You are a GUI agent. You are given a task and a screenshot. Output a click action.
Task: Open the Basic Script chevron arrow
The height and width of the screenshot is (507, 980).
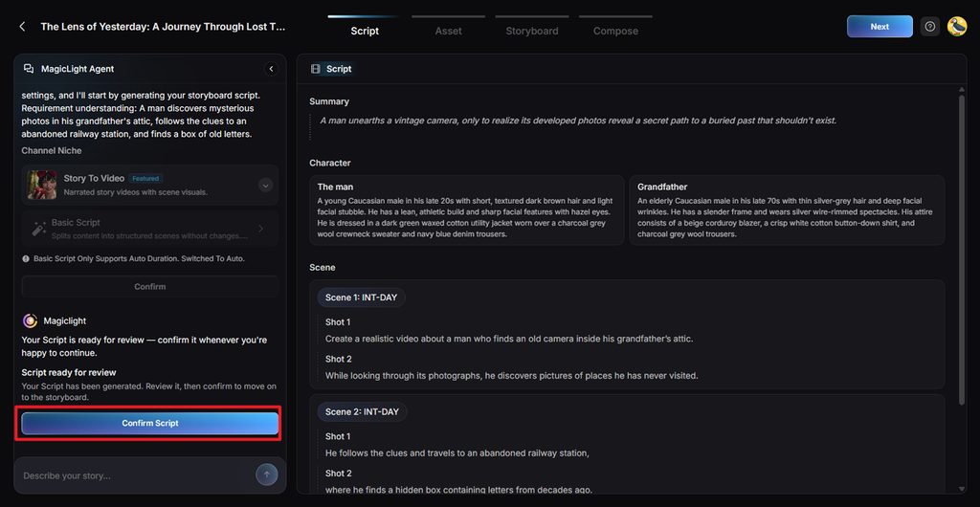click(260, 230)
